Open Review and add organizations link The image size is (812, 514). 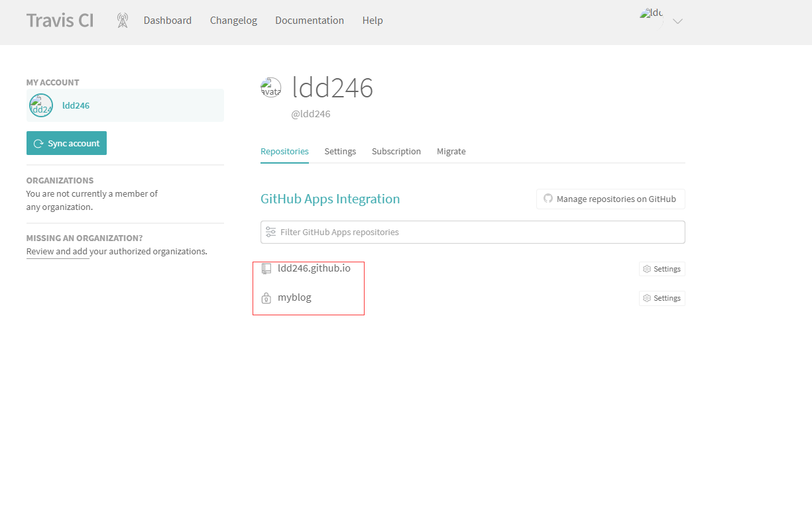pos(58,252)
